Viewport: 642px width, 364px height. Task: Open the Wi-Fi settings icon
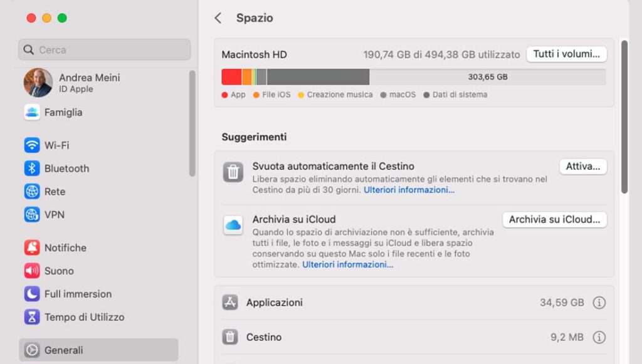point(32,145)
